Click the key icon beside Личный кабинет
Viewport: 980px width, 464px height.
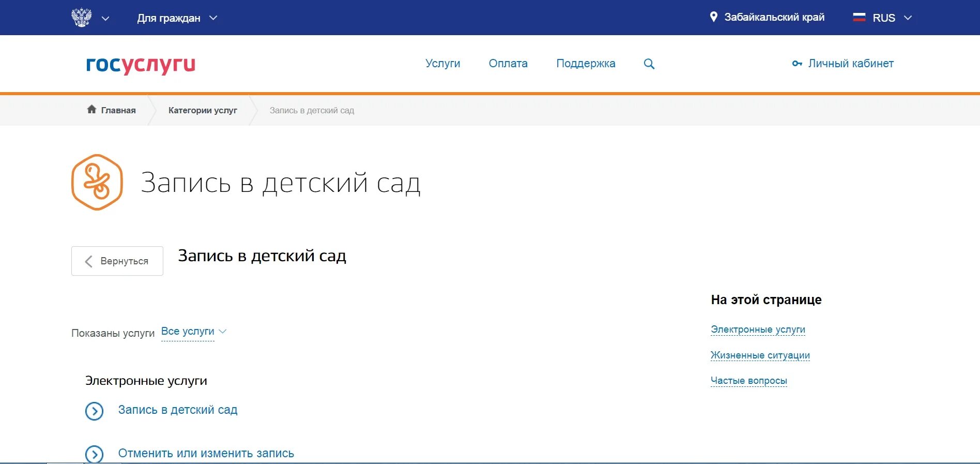[797, 64]
